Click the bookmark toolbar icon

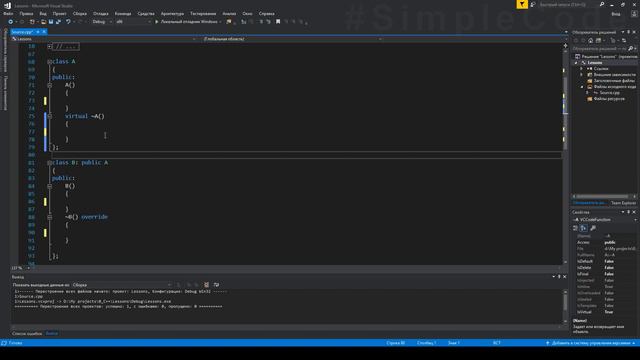tap(278, 22)
